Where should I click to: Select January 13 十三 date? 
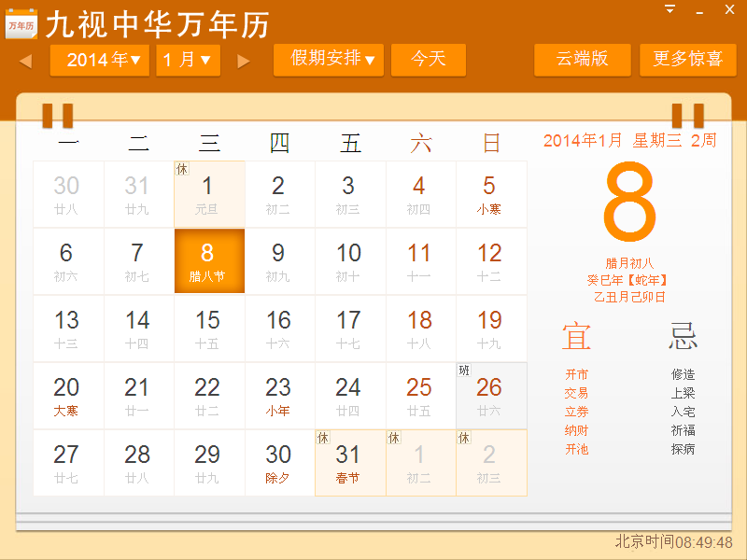[x=68, y=329]
